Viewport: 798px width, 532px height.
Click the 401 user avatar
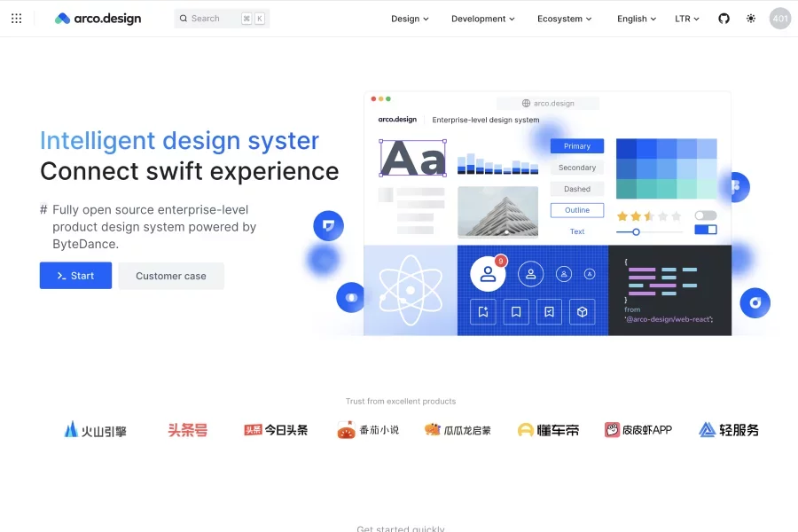[x=780, y=19]
